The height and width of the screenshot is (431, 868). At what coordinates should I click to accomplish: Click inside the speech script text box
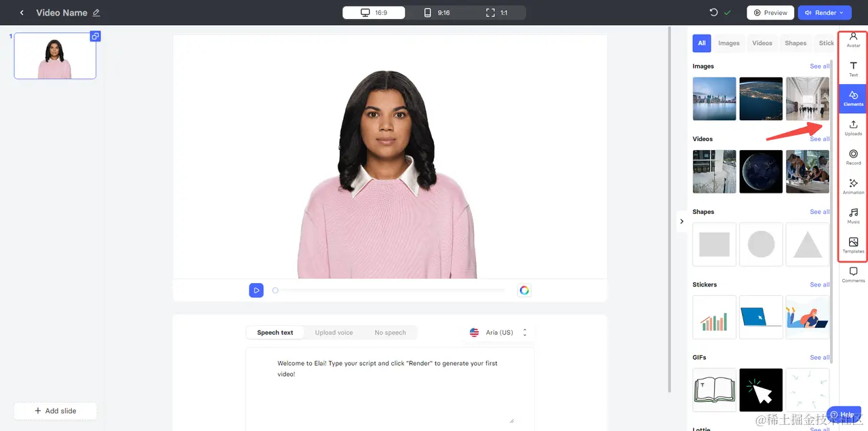(390, 388)
